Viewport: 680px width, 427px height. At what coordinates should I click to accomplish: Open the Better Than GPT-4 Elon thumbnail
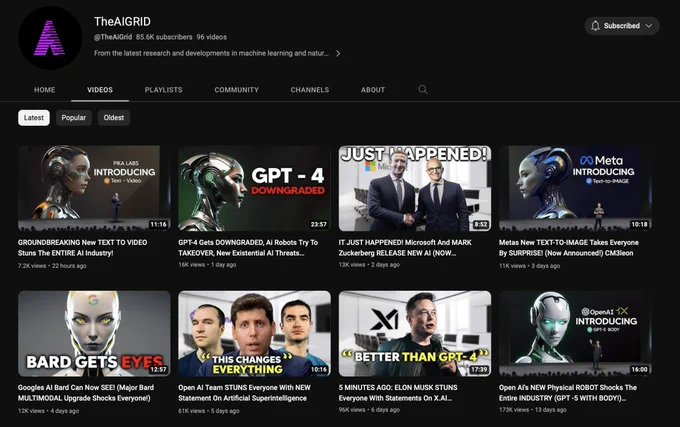[x=415, y=333]
